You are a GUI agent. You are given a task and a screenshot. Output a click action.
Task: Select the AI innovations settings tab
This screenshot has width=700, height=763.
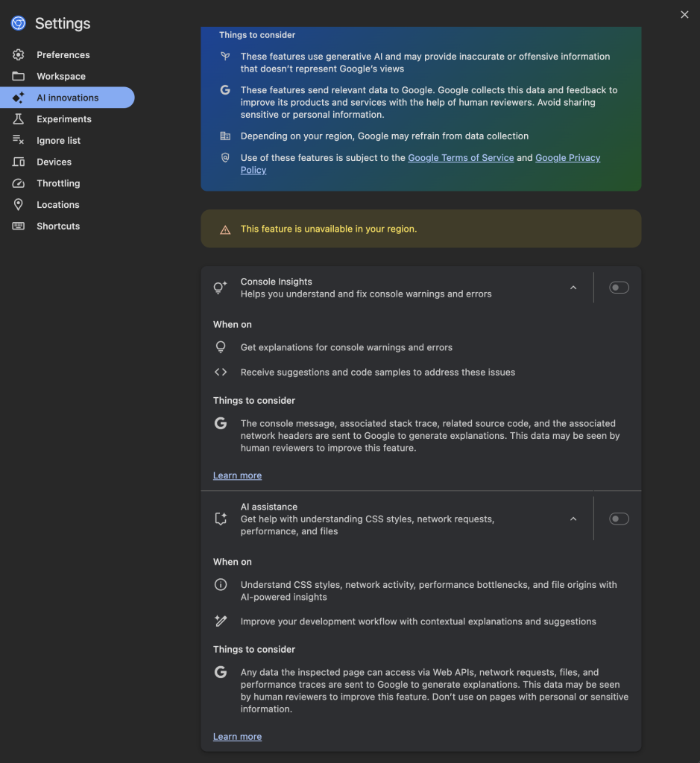(67, 98)
